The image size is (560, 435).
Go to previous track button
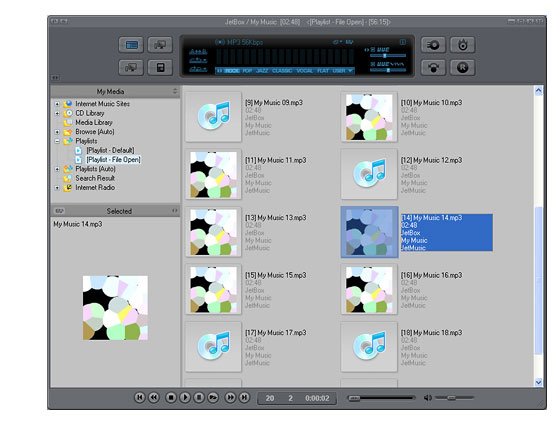click(140, 397)
